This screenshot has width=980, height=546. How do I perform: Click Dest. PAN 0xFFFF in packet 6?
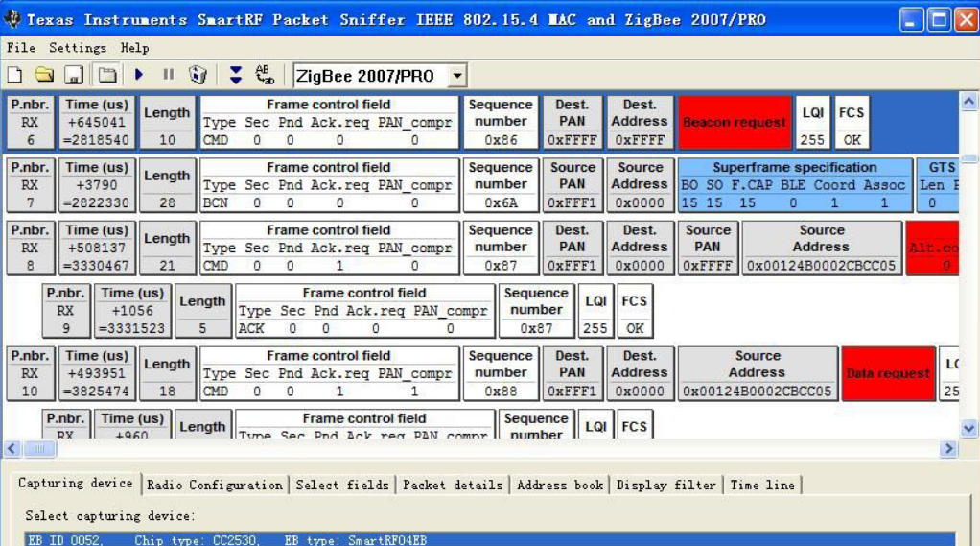tap(572, 122)
